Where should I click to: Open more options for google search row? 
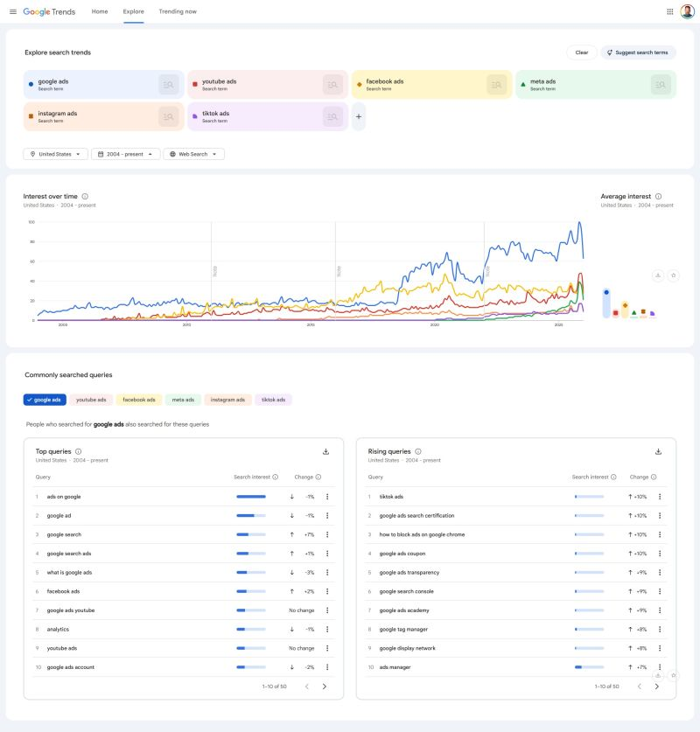[x=327, y=534]
